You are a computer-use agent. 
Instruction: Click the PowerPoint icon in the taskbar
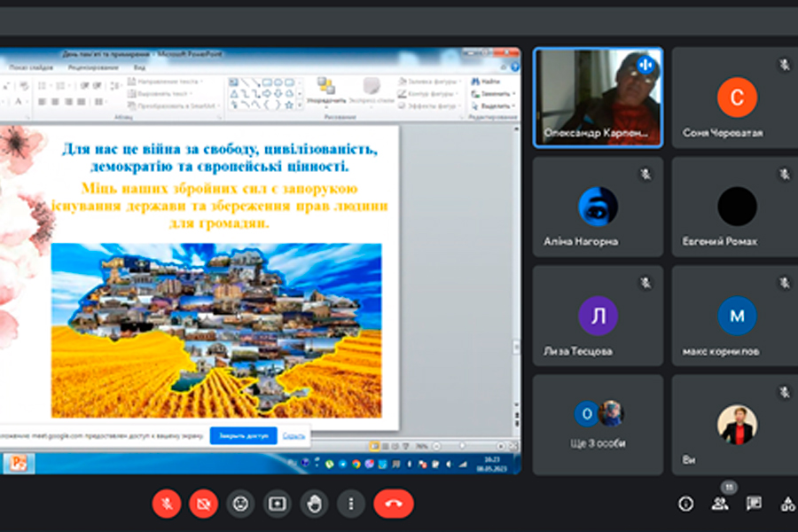pyautogui.click(x=19, y=463)
